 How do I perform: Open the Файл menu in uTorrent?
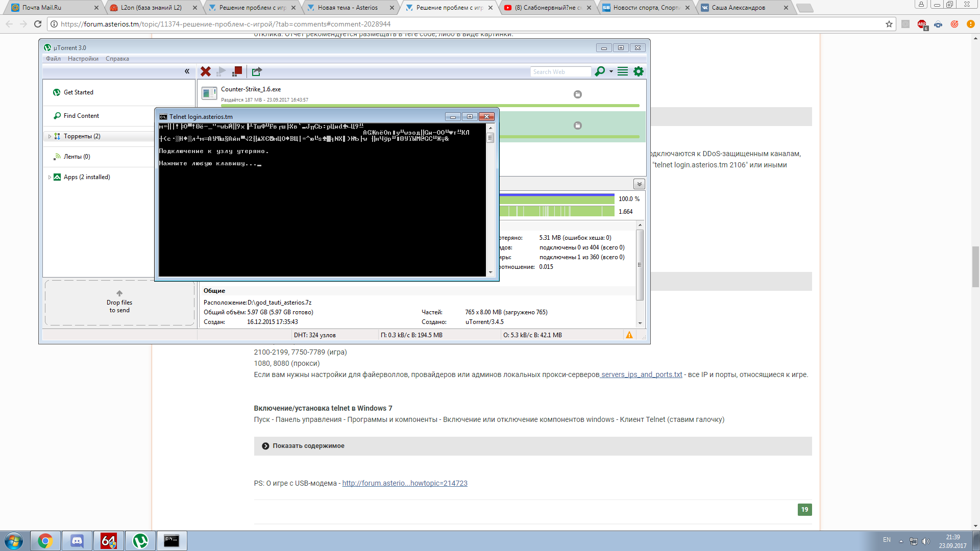(53, 59)
